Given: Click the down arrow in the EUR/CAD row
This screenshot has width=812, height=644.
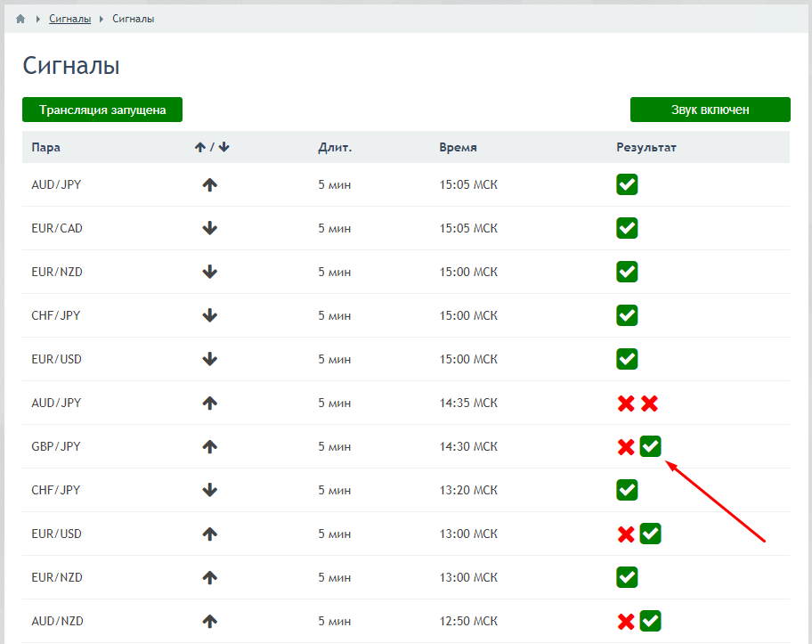Looking at the screenshot, I should 210,229.
